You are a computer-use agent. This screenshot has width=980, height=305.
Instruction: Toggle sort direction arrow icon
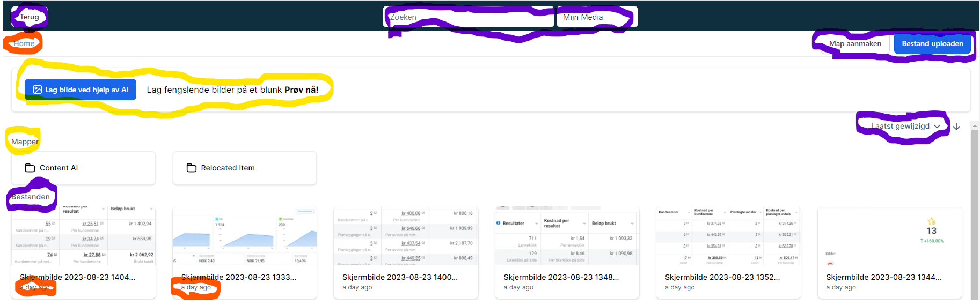pyautogui.click(x=956, y=127)
